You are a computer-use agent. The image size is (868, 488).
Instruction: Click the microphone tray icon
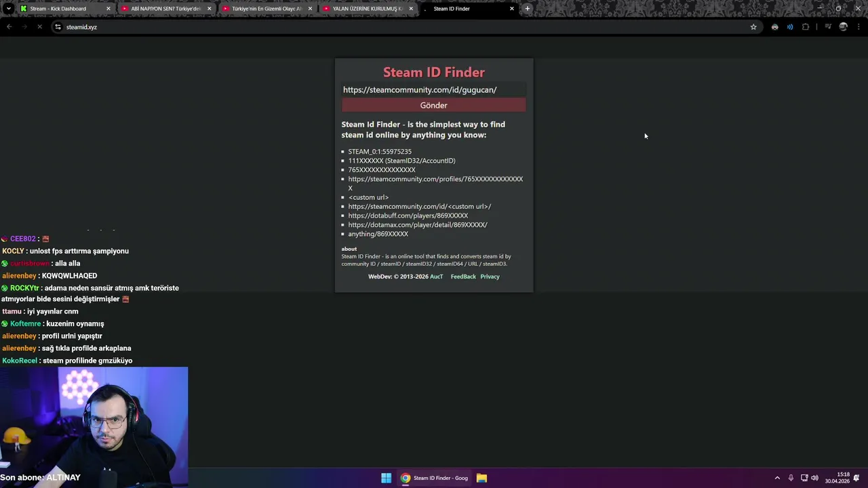[791, 478]
